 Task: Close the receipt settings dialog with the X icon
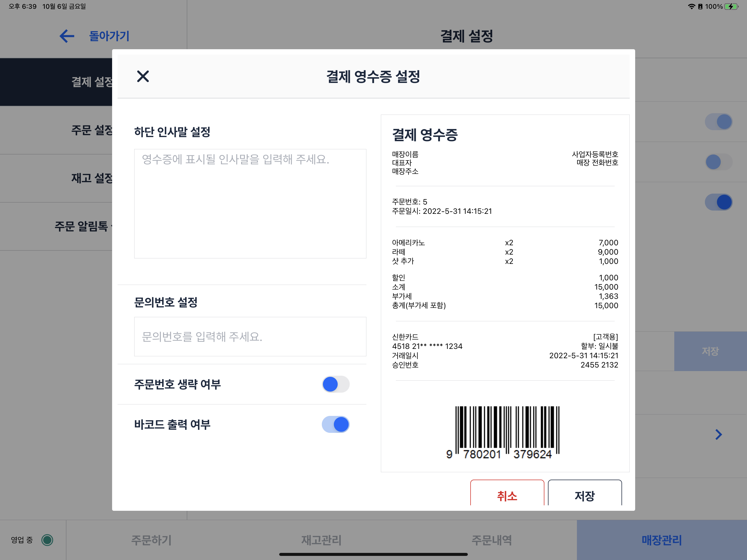click(x=143, y=76)
